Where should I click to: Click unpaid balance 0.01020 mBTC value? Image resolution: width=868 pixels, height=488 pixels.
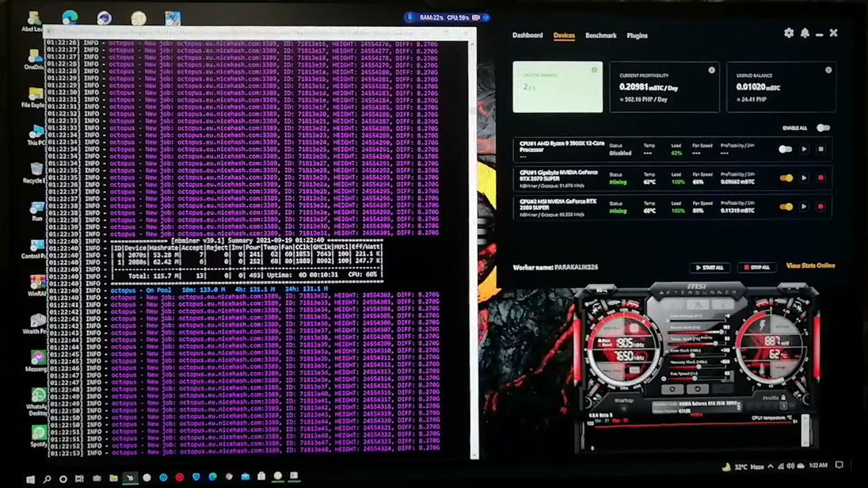click(758, 87)
